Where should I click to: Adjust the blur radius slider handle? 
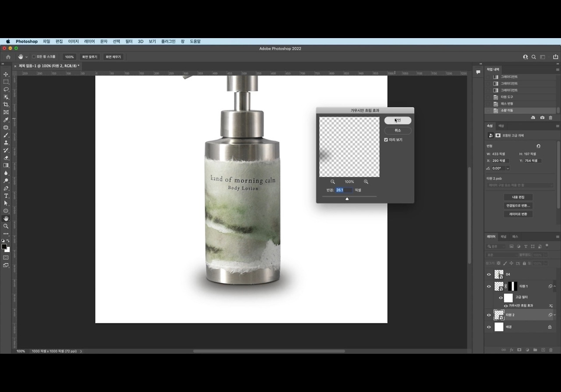tap(347, 199)
